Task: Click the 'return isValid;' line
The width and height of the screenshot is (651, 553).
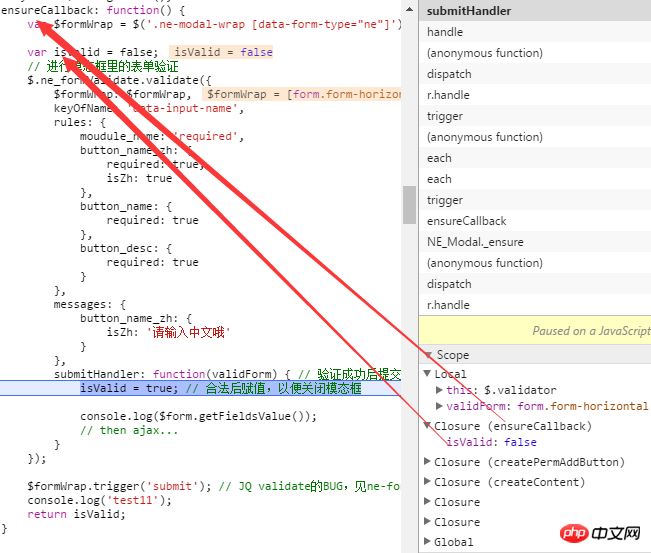Action: pos(76,514)
